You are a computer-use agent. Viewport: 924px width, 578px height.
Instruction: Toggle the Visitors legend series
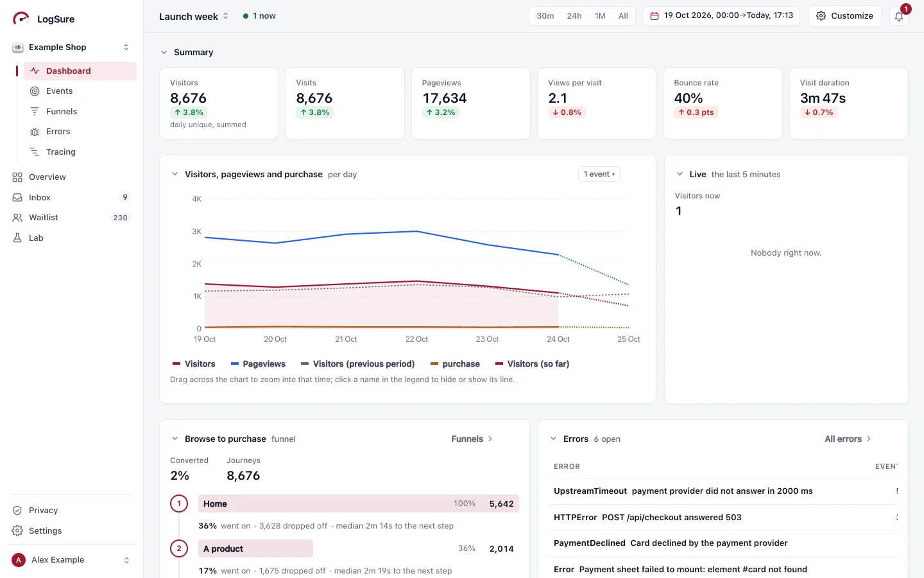[194, 364]
